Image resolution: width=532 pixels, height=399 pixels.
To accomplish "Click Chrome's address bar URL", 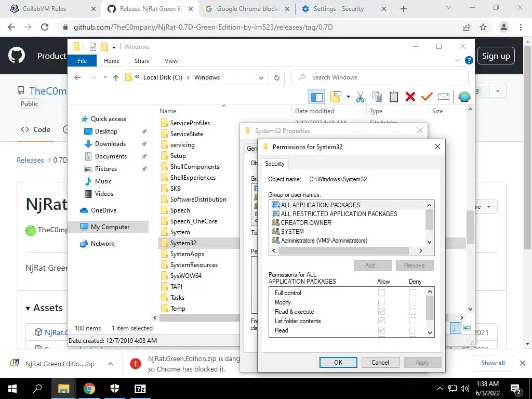I will click(x=203, y=27).
